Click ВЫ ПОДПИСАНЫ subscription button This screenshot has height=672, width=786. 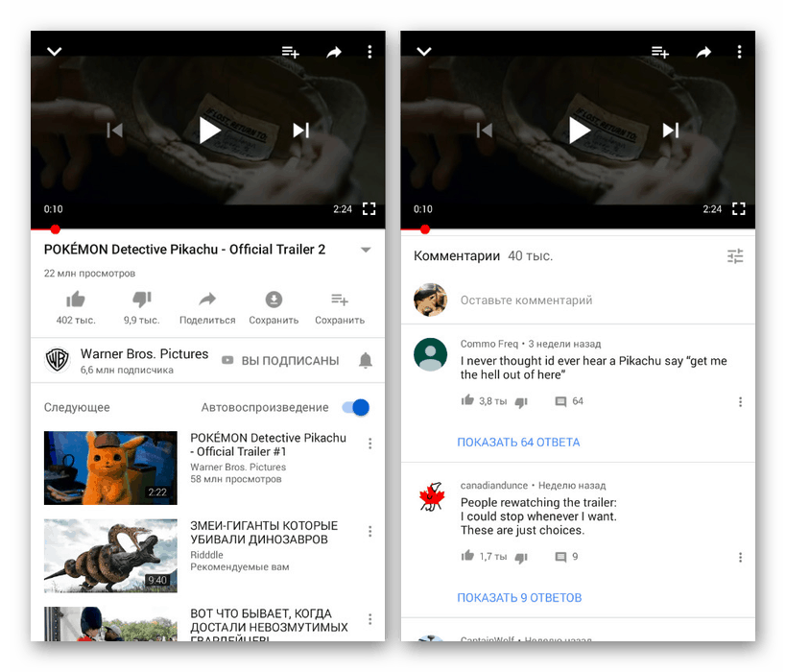click(280, 361)
